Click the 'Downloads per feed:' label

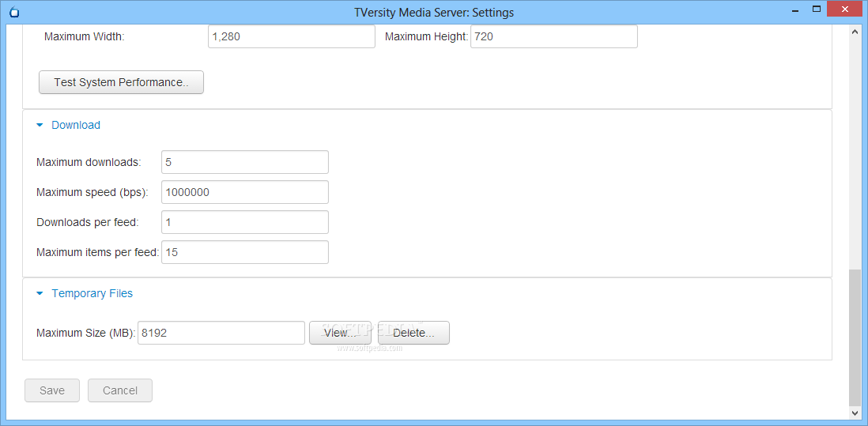click(x=88, y=222)
